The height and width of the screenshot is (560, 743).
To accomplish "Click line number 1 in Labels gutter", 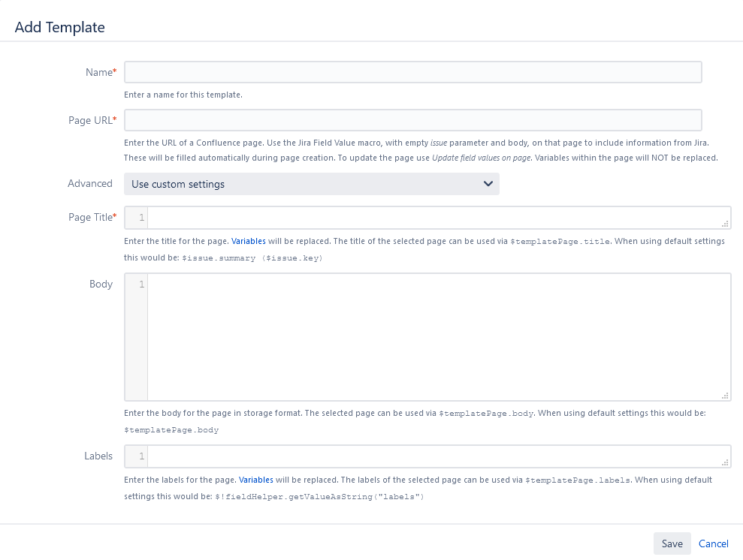I will point(141,456).
